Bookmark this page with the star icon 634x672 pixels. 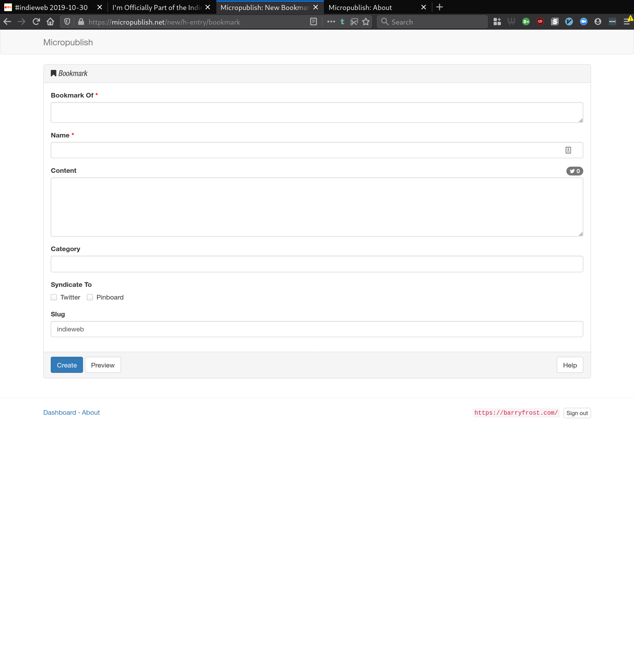(x=366, y=22)
